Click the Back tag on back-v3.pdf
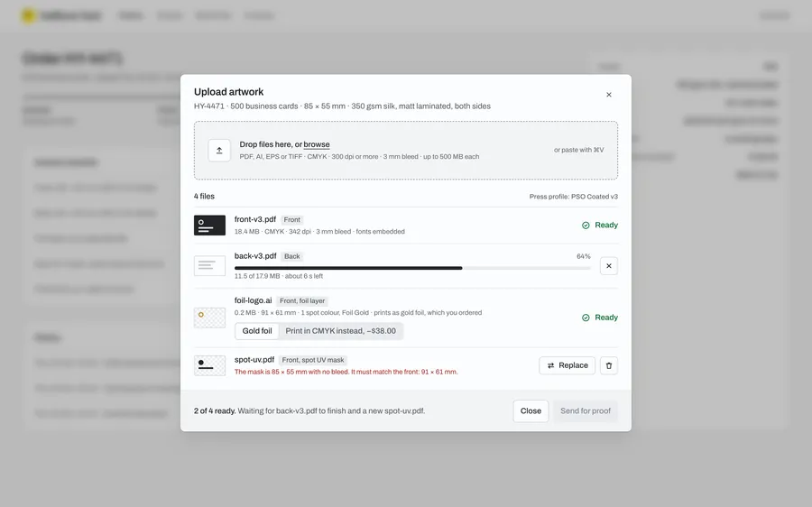The image size is (812, 507). pyautogui.click(x=292, y=256)
